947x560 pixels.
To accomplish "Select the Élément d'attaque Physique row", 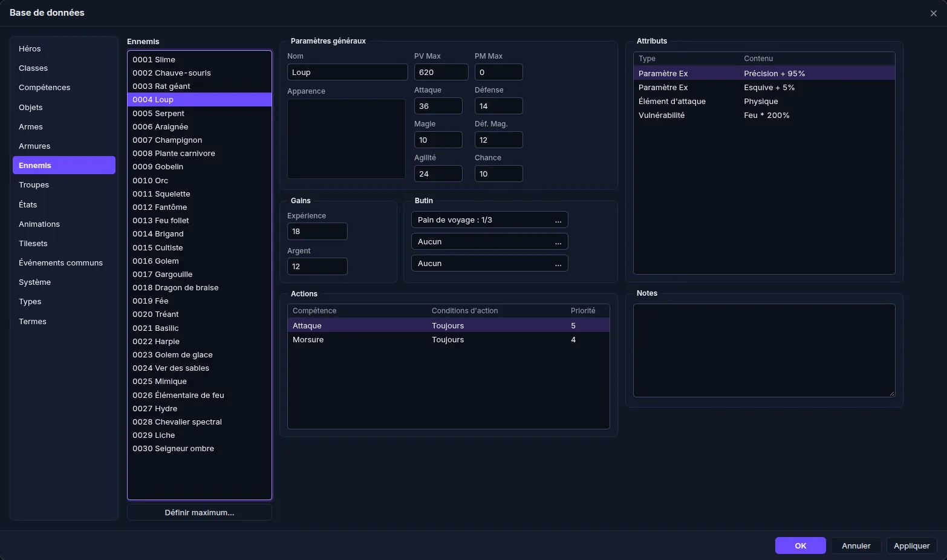I will 764,101.
